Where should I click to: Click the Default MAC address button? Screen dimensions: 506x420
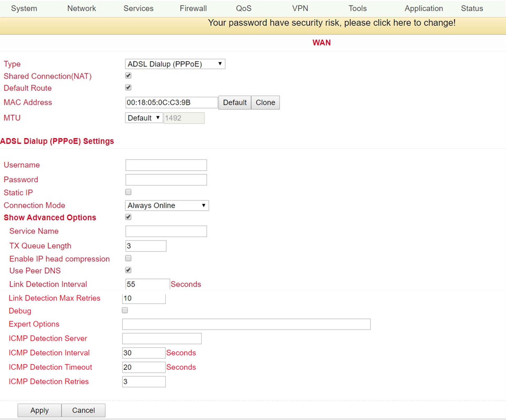pyautogui.click(x=234, y=102)
